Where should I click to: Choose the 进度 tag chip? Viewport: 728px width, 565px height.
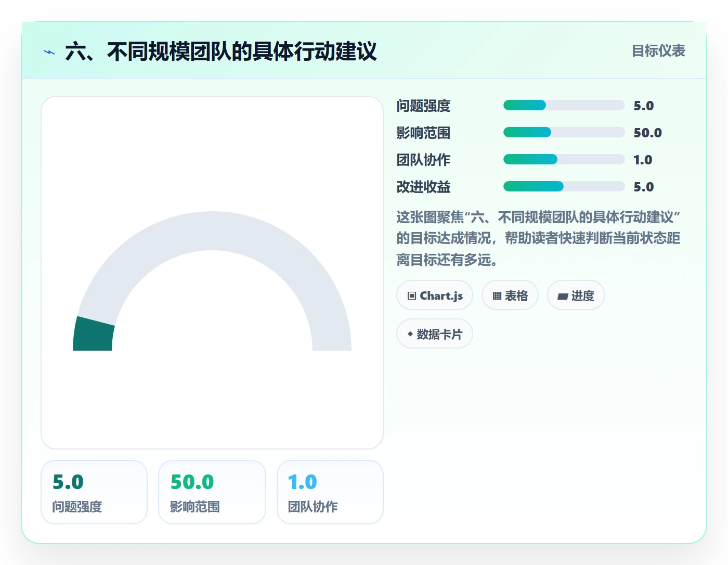pyautogui.click(x=576, y=296)
